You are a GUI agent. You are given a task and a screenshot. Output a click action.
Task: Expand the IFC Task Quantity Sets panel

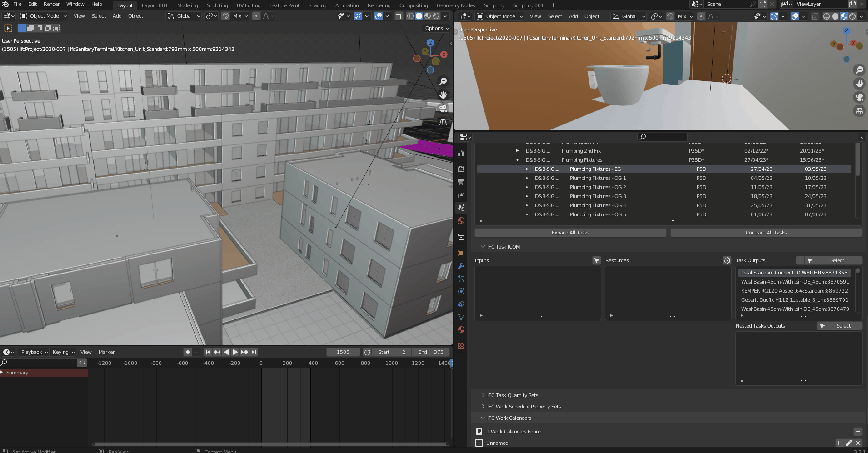(512, 395)
